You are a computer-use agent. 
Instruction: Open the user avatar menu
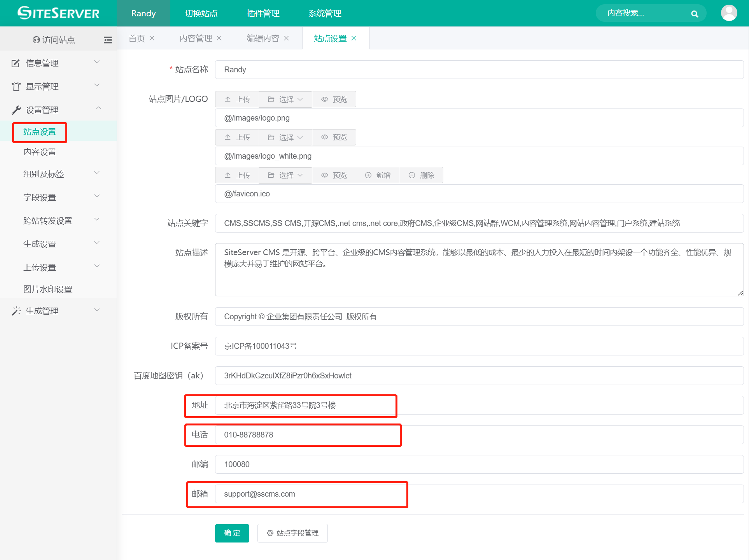point(729,13)
